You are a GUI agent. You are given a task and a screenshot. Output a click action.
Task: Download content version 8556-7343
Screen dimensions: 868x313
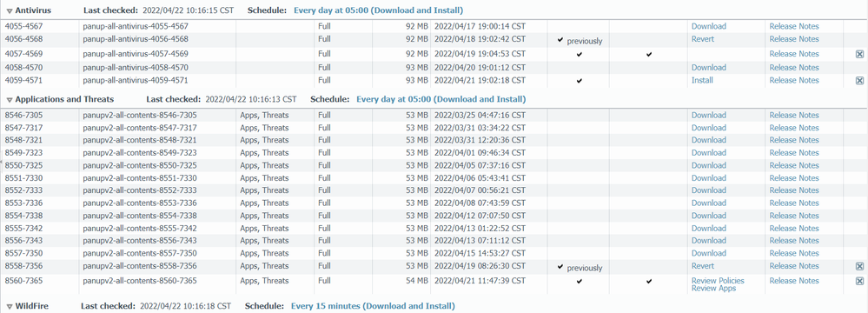(x=709, y=241)
